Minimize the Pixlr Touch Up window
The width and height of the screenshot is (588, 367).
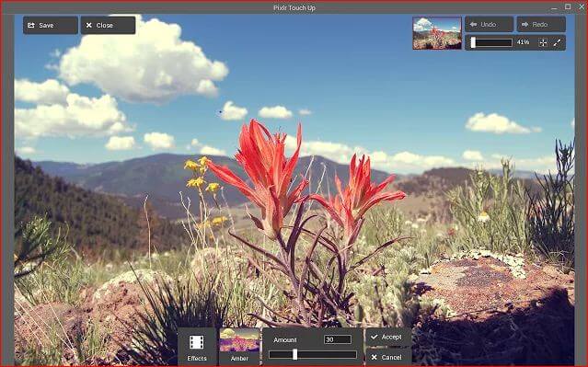[x=554, y=7]
